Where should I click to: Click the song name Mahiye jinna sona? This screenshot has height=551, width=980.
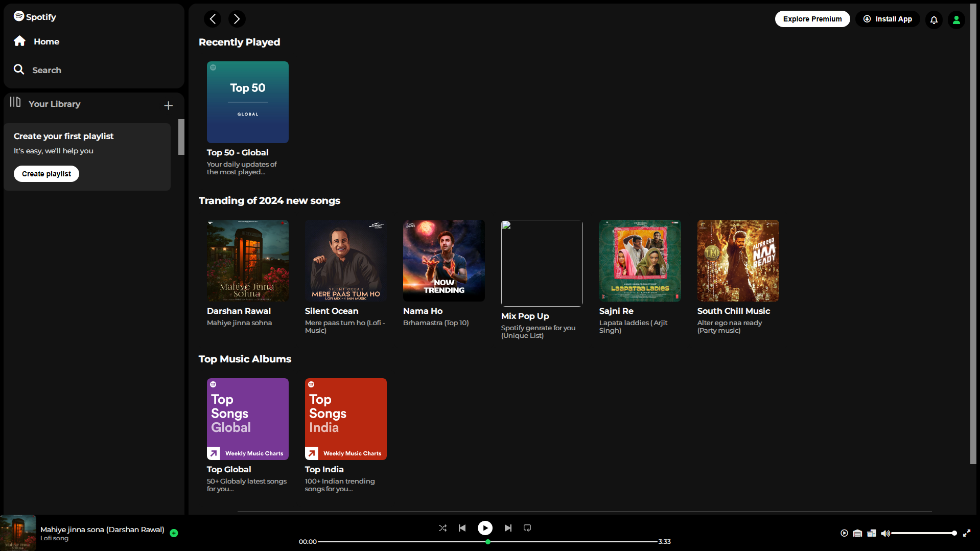coord(102,530)
